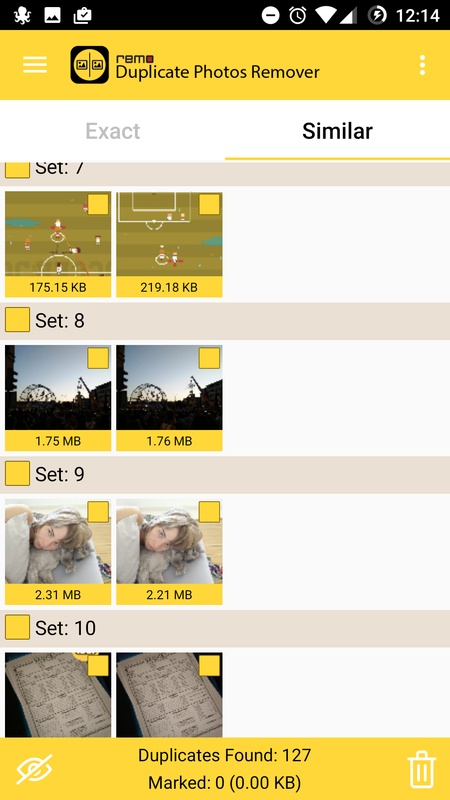Image resolution: width=450 pixels, height=800 pixels.
Task: Tap the alarm clock status bar icon
Action: [297, 15]
